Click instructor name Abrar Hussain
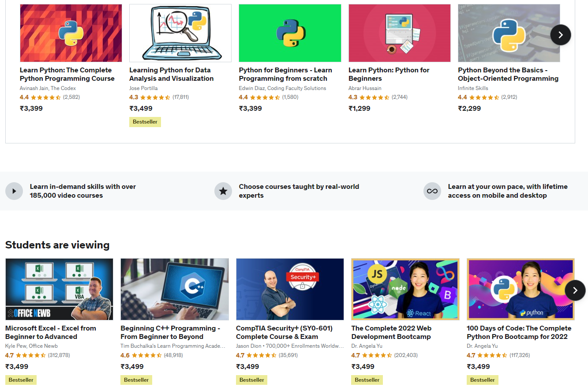 coord(365,88)
